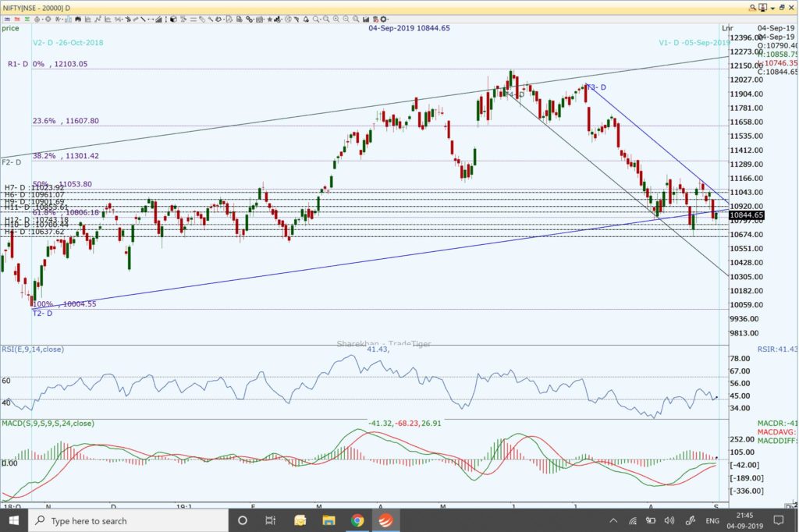This screenshot has width=799, height=532.
Task: Select the horizontal line drawing tool
Action: [151, 20]
